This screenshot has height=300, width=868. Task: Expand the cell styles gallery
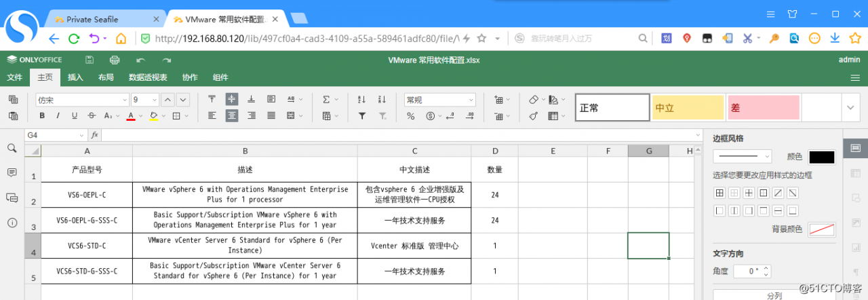[x=851, y=107]
